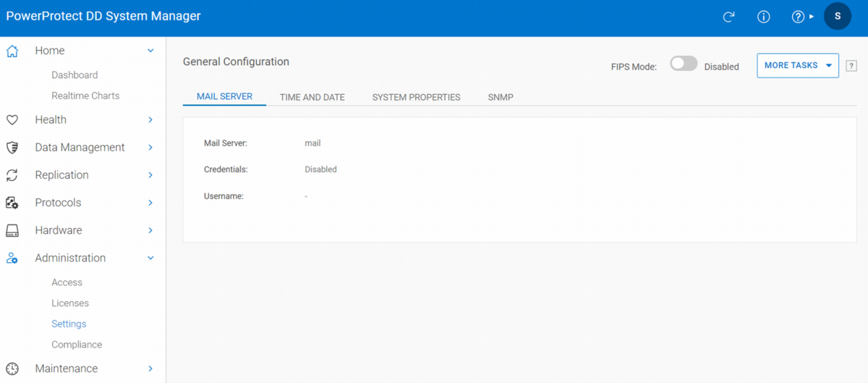868x383 pixels.
Task: Click the Credentials value 'Disabled'
Action: point(320,169)
